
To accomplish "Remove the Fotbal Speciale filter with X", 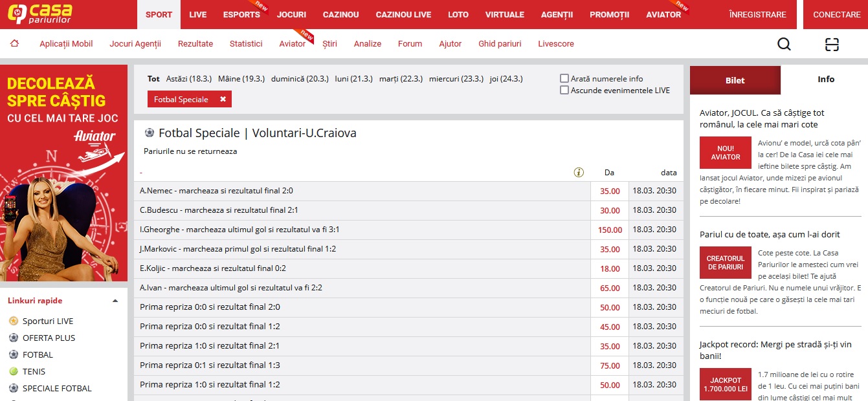I will pos(223,100).
